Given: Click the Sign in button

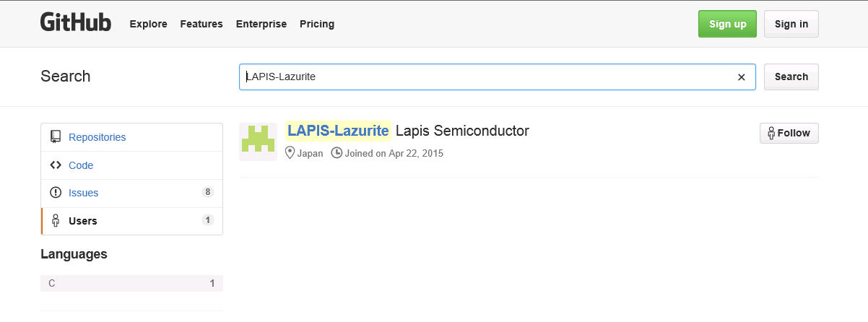Looking at the screenshot, I should click(x=791, y=24).
